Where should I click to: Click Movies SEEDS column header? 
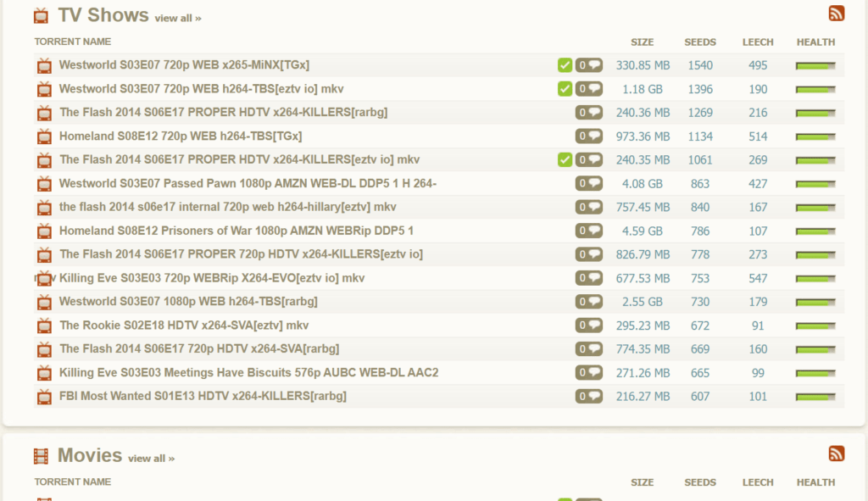(700, 482)
